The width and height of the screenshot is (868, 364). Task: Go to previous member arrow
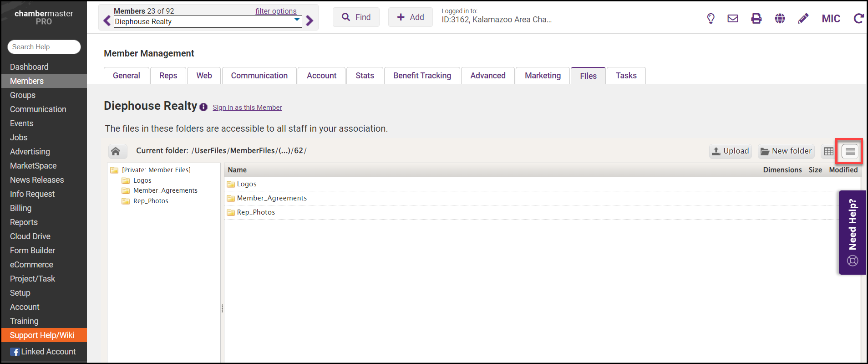(107, 21)
